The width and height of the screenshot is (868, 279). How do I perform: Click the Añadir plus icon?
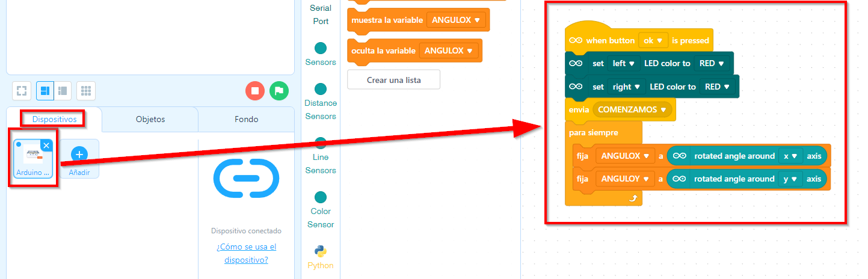pyautogui.click(x=79, y=155)
